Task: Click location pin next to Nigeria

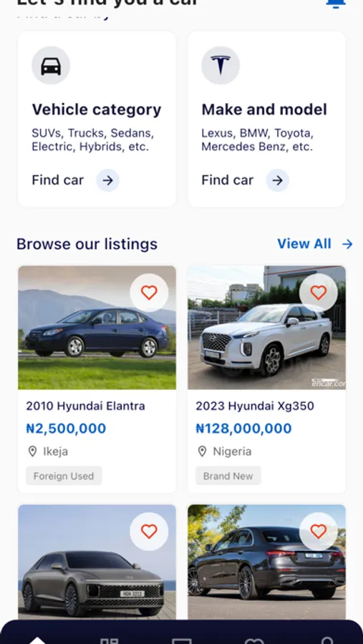Action: click(202, 452)
